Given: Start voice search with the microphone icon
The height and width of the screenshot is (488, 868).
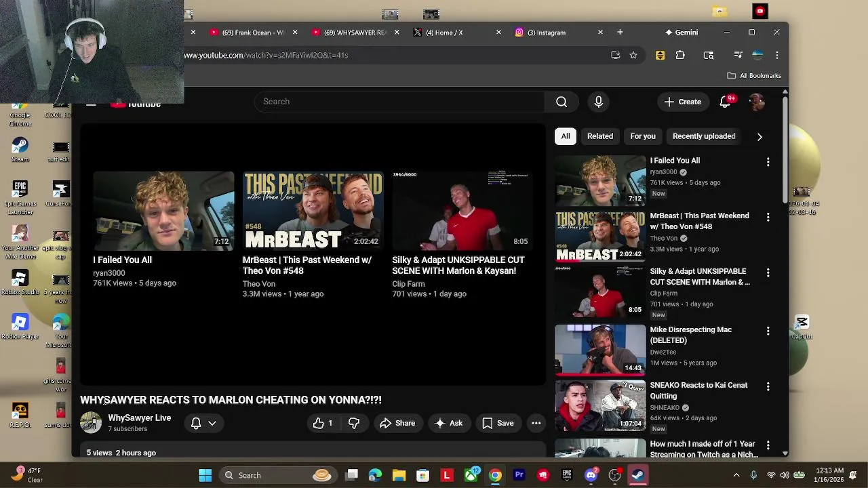Looking at the screenshot, I should (x=598, y=102).
